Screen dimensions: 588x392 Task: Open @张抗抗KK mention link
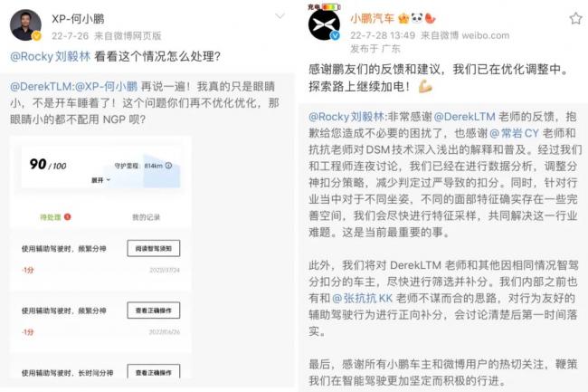point(362,298)
